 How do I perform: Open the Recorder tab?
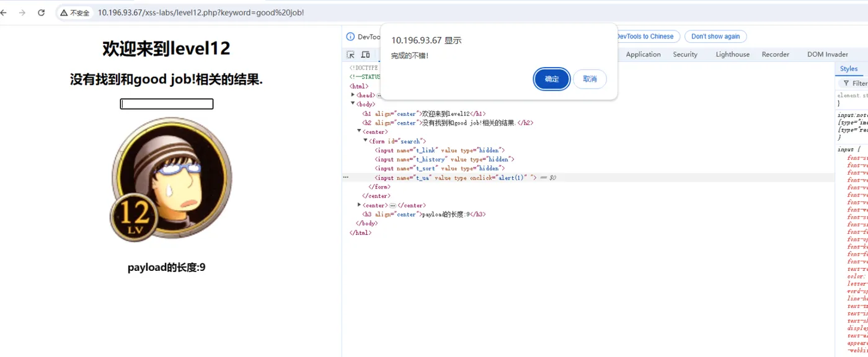coord(776,55)
